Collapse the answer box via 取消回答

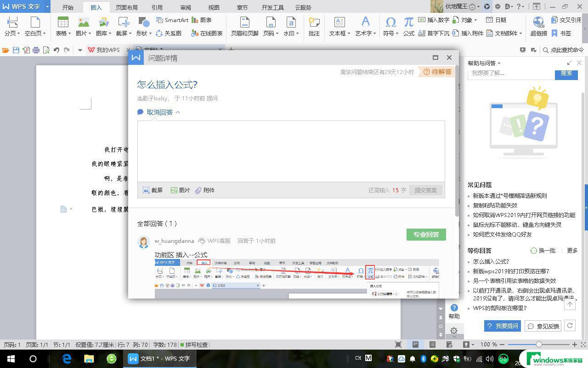click(x=159, y=112)
